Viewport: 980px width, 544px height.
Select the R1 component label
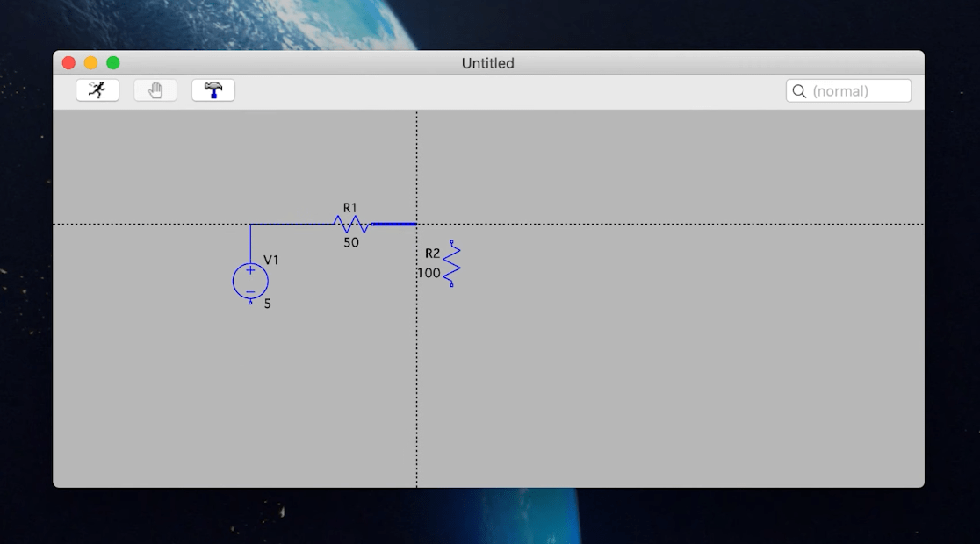tap(350, 205)
